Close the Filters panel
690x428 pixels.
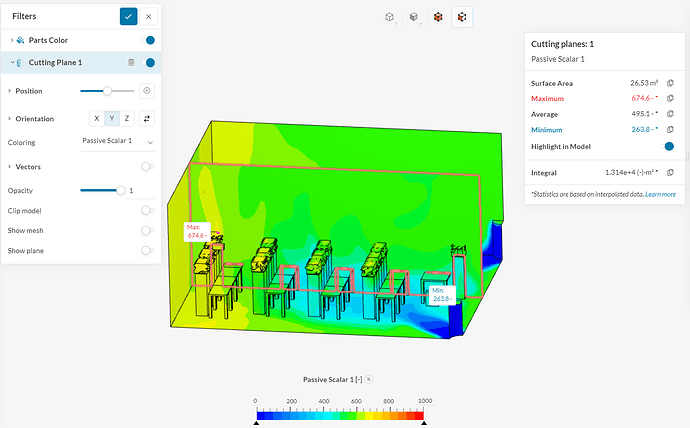(x=149, y=16)
